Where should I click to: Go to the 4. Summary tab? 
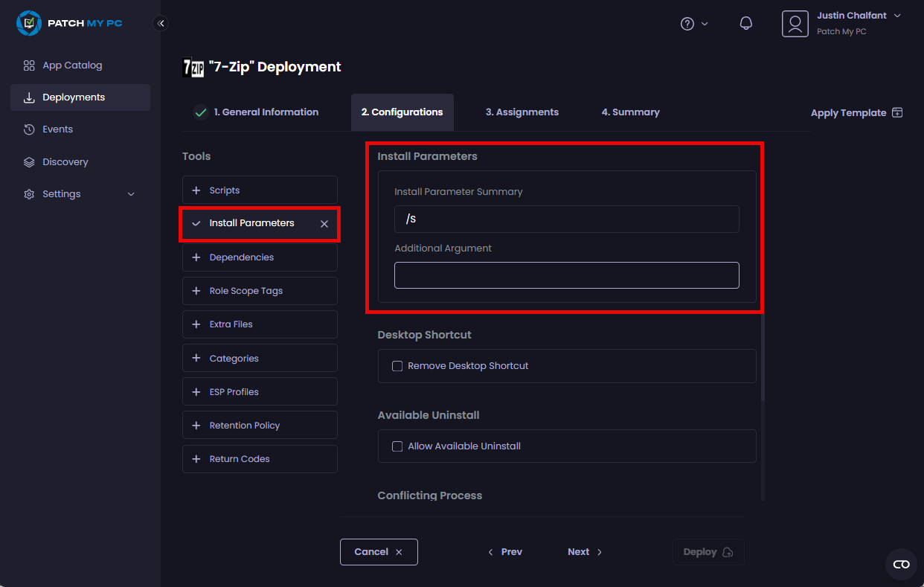[630, 112]
